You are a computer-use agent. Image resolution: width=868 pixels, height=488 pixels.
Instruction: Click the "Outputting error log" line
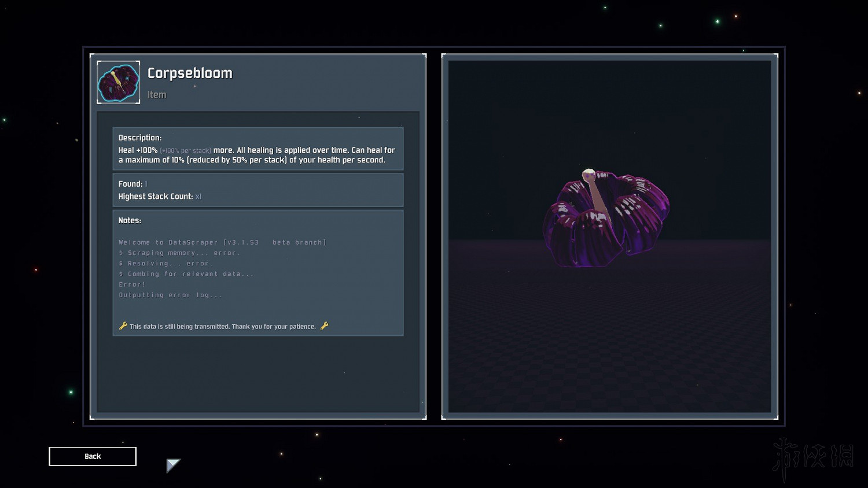point(170,295)
